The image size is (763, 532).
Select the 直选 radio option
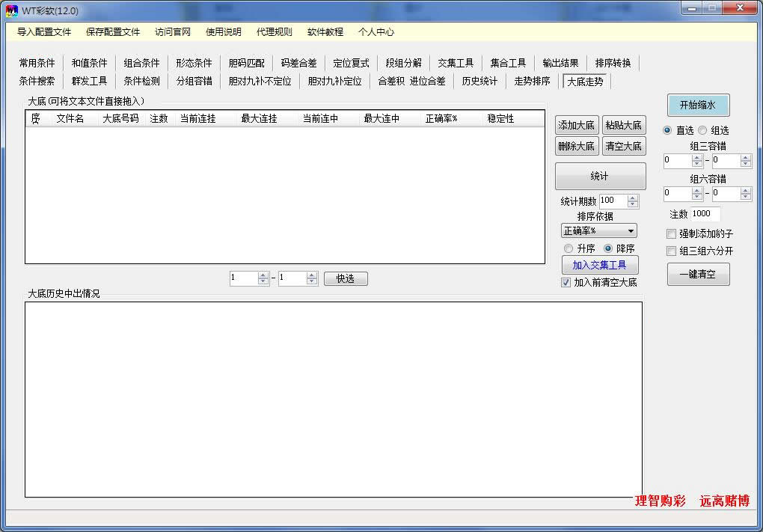[x=666, y=130]
